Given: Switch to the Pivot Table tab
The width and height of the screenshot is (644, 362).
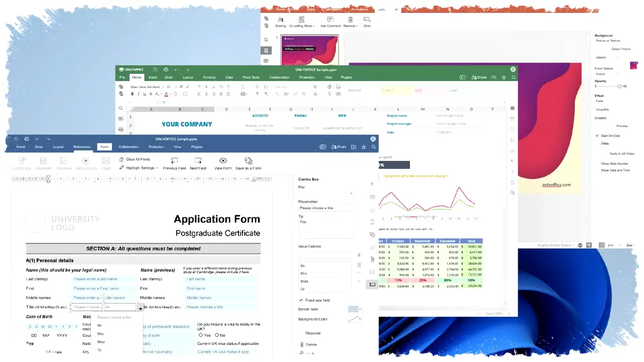Looking at the screenshot, I should [251, 77].
